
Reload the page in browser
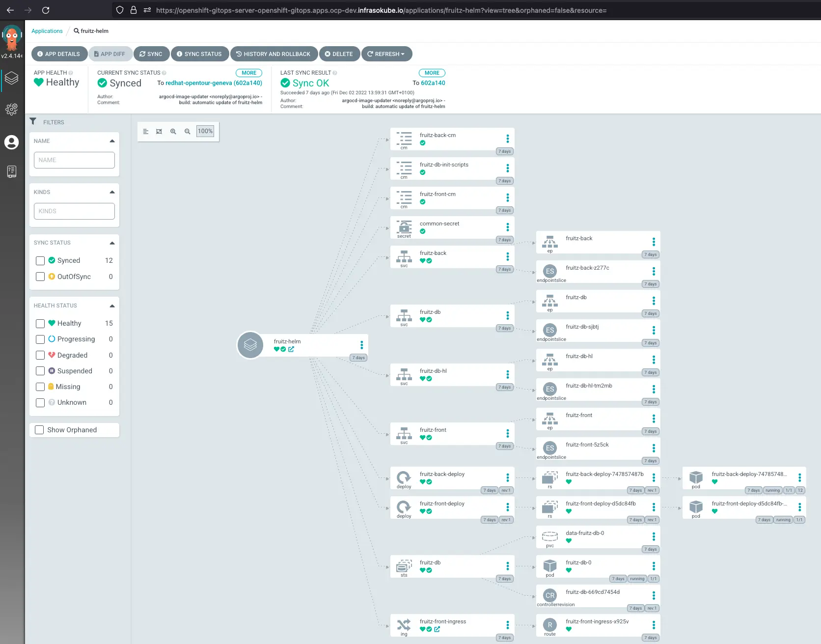pyautogui.click(x=46, y=10)
